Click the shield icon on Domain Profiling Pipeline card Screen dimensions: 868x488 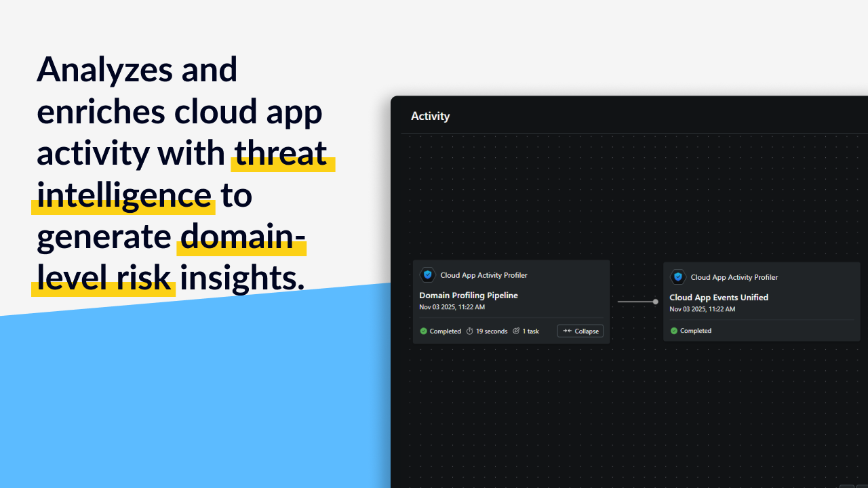tap(427, 275)
